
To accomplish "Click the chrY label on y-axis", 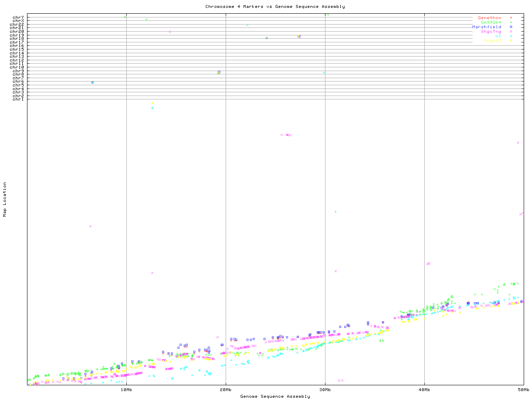I will 18,17.
